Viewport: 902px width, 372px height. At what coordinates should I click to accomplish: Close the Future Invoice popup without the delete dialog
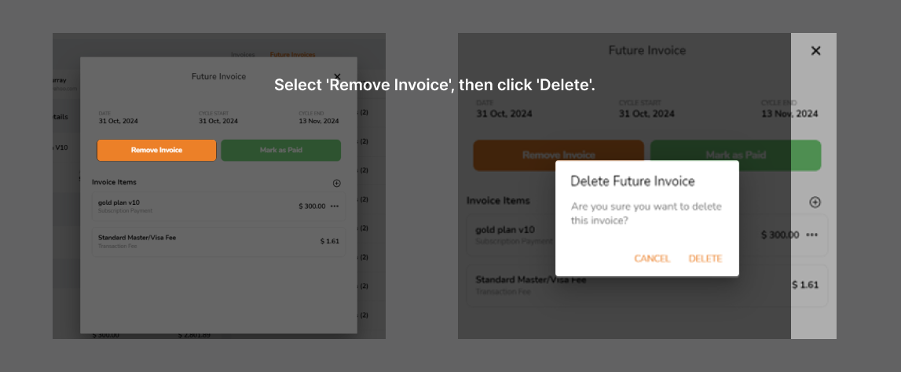[x=337, y=76]
